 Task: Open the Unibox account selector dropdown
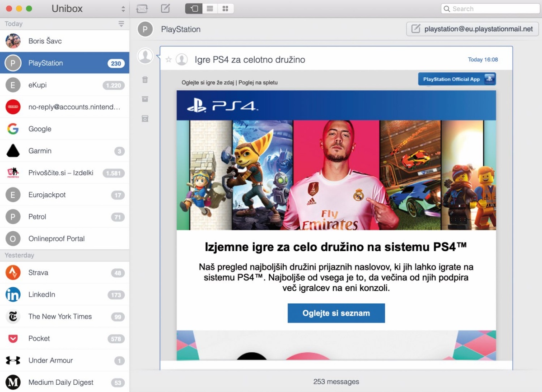point(123,9)
